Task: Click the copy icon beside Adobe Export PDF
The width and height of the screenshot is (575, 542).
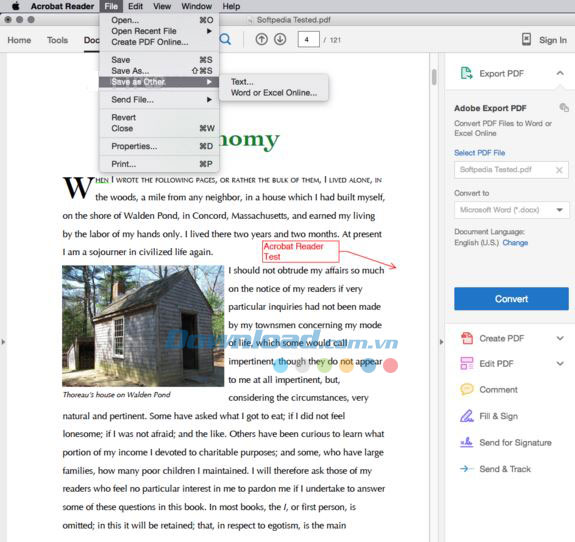Action: point(564,107)
